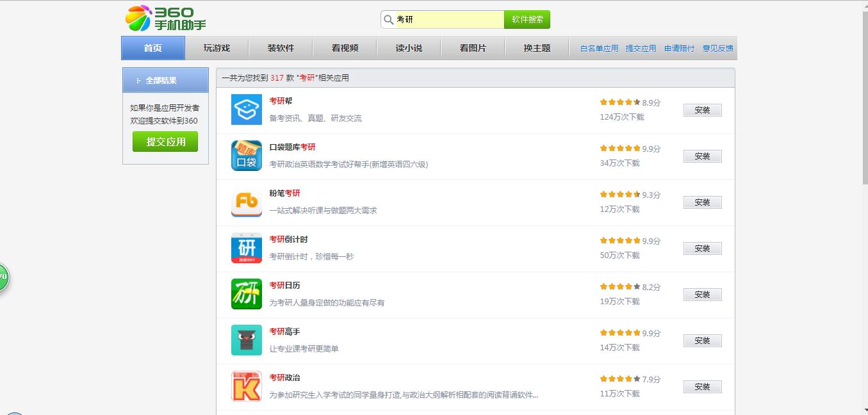Open the 考研日历 title link
This screenshot has width=868, height=415.
(284, 286)
